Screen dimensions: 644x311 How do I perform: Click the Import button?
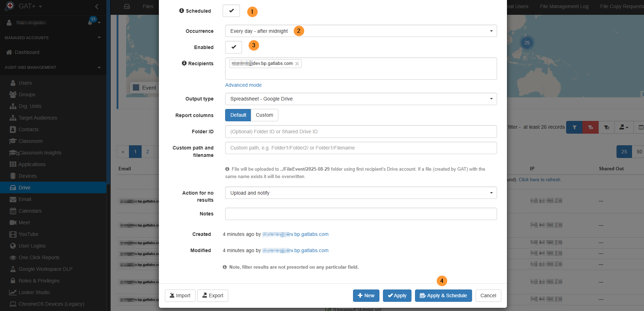180,295
